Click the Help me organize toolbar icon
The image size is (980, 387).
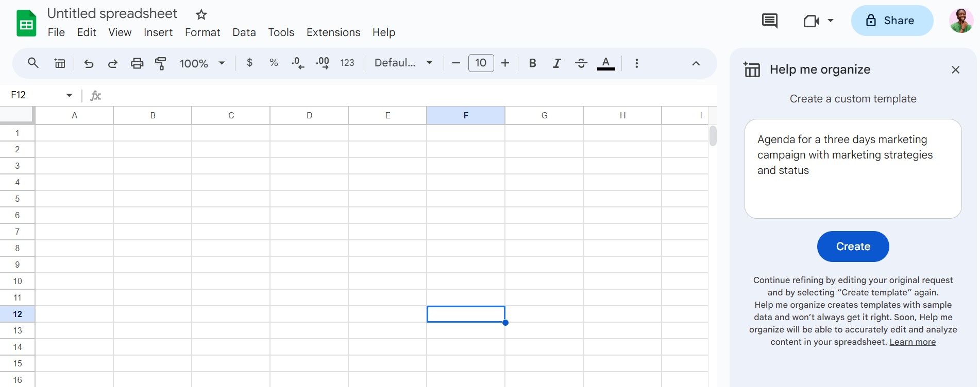click(60, 63)
